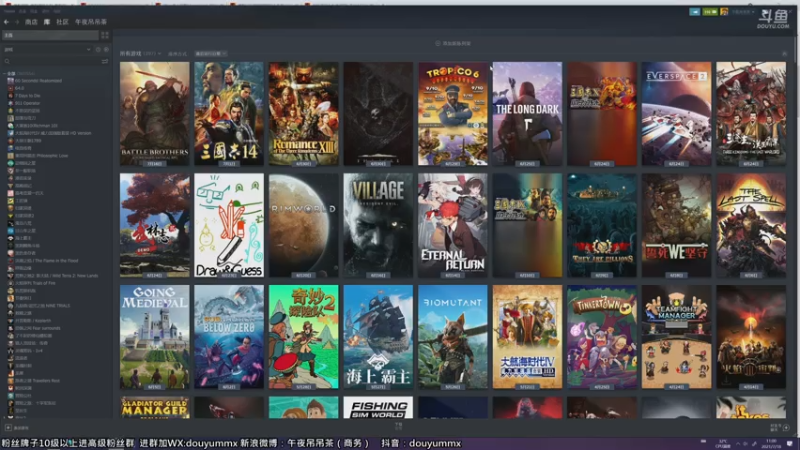Click the search magnifier icon in sidebar
Screen dimensions: 800x450
[7, 61]
